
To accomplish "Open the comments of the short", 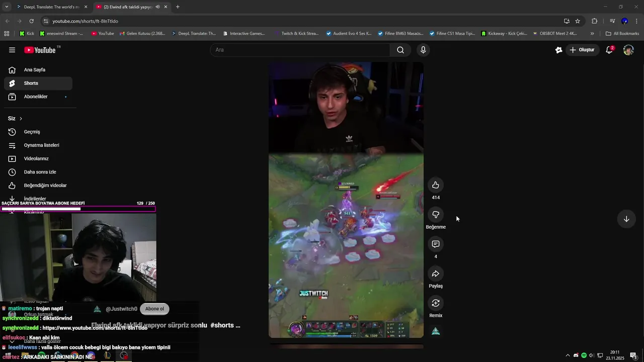I will click(436, 244).
